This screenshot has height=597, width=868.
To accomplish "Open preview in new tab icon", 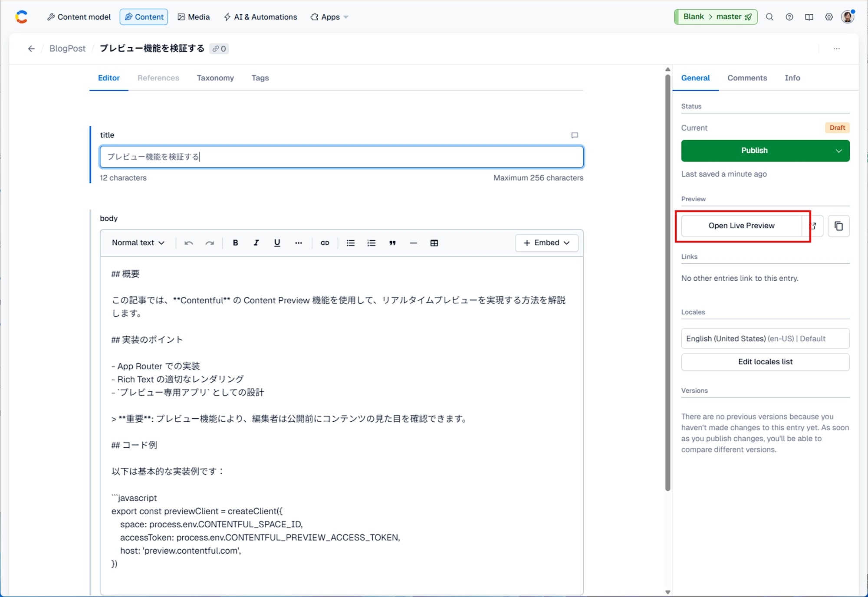I will coord(815,226).
